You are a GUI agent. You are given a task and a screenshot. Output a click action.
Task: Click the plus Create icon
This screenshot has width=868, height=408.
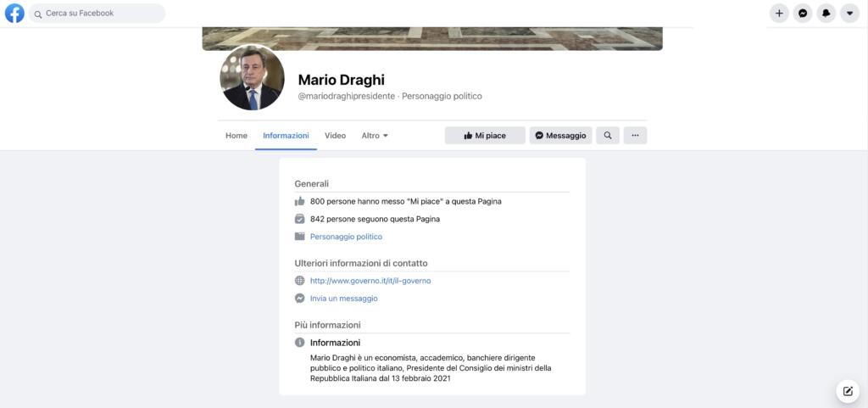(x=779, y=14)
